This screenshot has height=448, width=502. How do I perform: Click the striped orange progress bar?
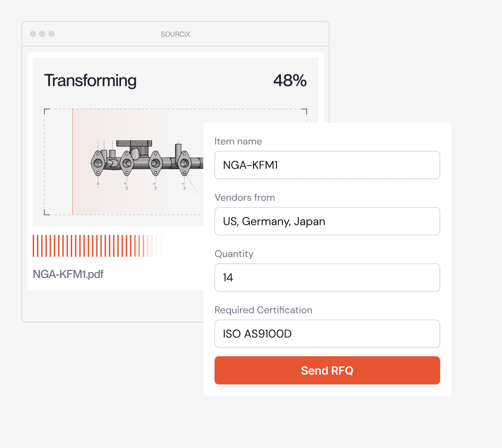click(97, 246)
